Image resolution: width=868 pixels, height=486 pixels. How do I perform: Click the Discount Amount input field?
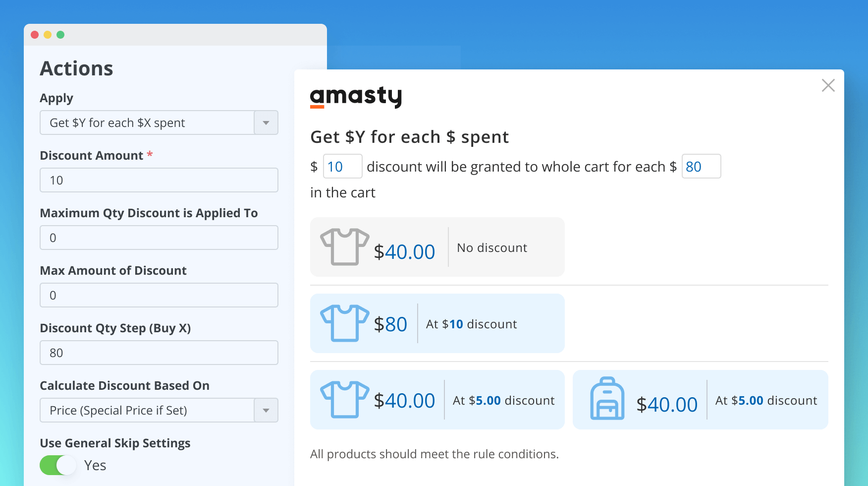point(159,180)
